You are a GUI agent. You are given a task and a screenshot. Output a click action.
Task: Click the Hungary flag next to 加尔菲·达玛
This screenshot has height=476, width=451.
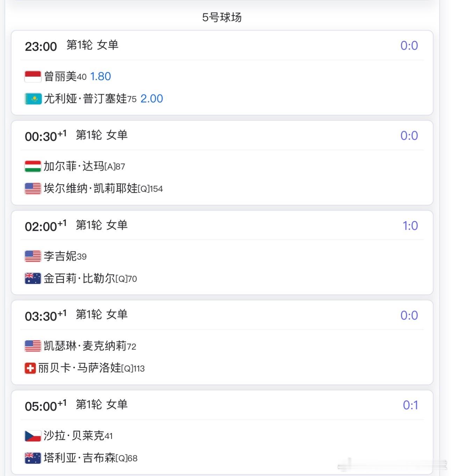point(33,166)
